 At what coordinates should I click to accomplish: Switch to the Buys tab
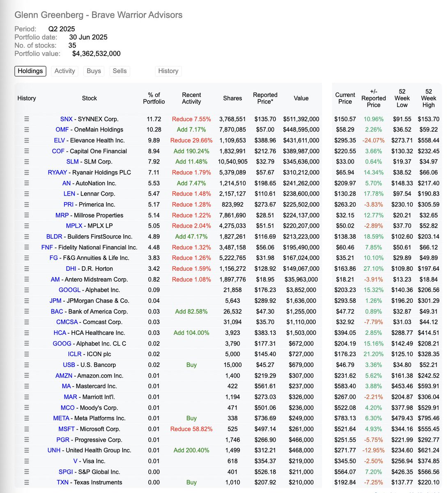tap(94, 71)
